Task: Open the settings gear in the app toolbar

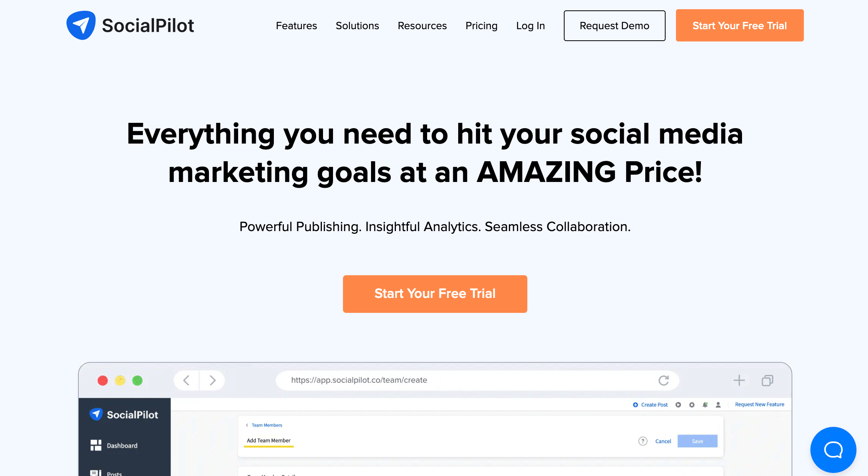Action: tap(692, 405)
